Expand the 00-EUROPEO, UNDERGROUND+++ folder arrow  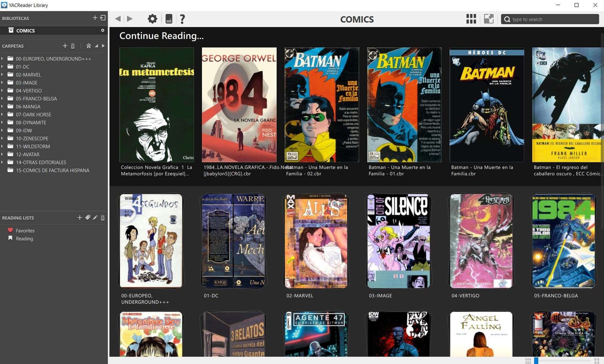[x=2, y=58]
